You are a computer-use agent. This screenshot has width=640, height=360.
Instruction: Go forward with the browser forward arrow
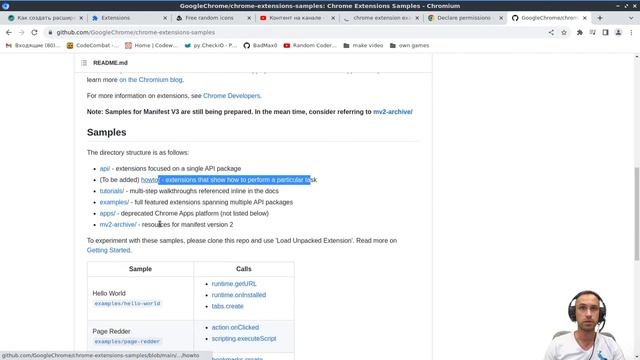point(21,32)
